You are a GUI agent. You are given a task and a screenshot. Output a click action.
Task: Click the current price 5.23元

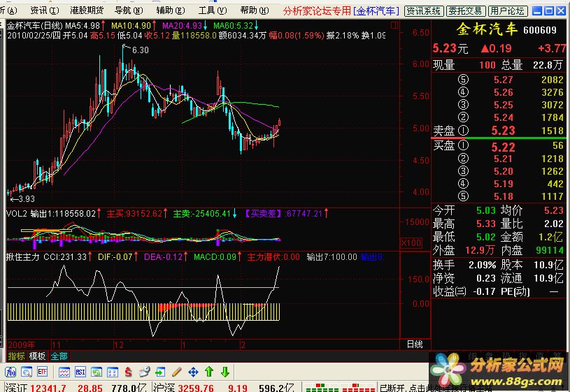(x=450, y=48)
